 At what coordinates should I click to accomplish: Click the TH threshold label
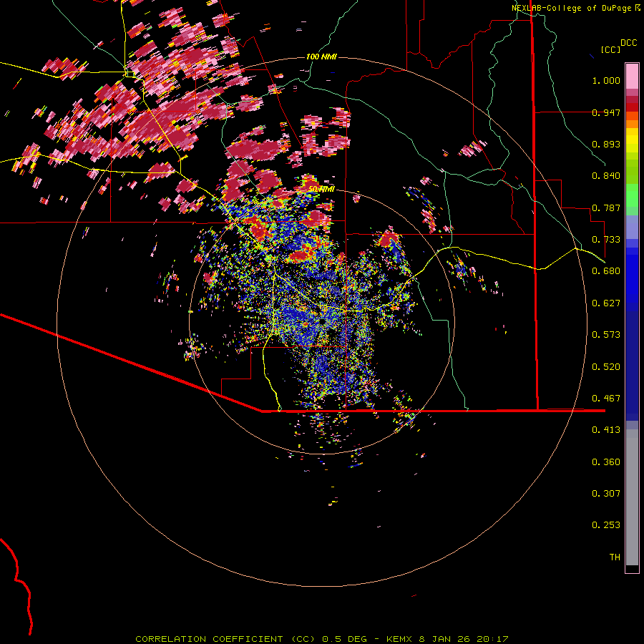[x=615, y=557]
